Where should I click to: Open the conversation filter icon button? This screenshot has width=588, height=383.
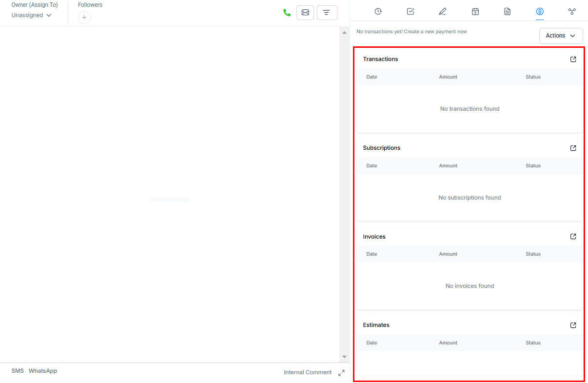pos(327,13)
